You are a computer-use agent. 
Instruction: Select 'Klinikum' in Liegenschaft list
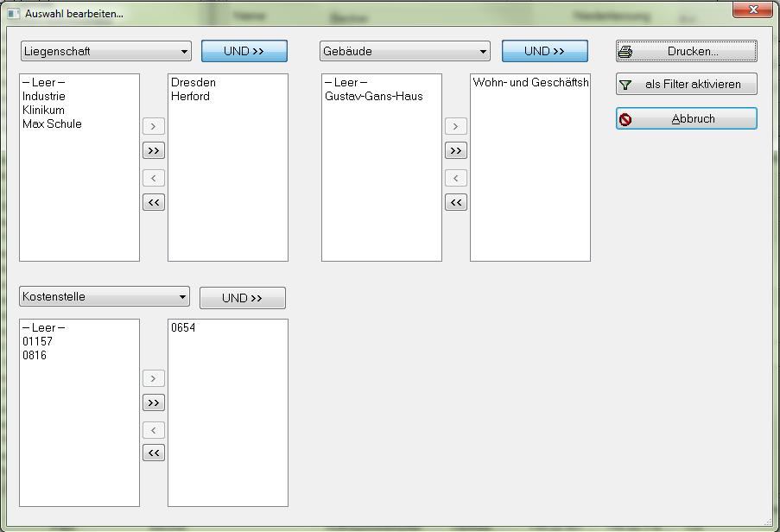pyautogui.click(x=43, y=111)
